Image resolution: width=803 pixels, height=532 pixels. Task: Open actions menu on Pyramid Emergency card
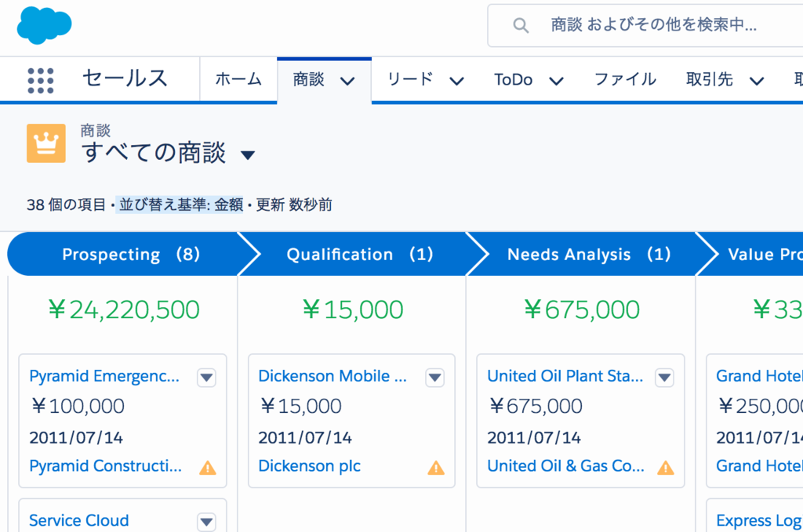tap(206, 378)
